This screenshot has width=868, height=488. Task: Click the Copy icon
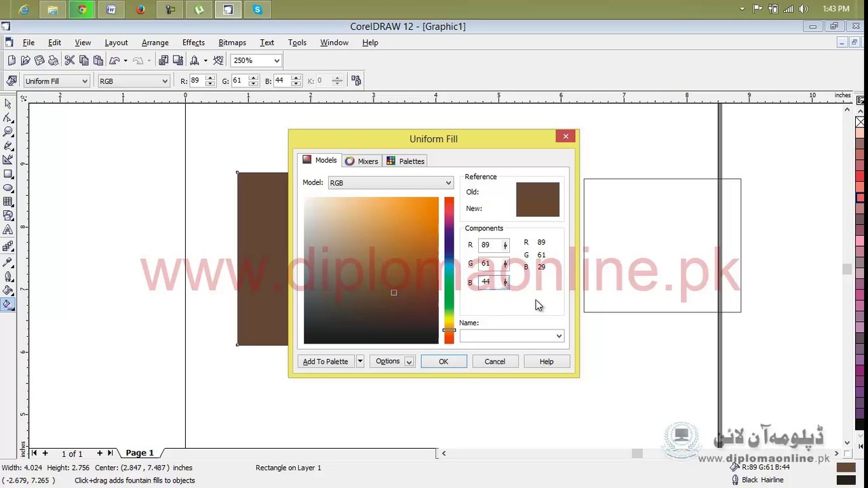pyautogui.click(x=83, y=60)
